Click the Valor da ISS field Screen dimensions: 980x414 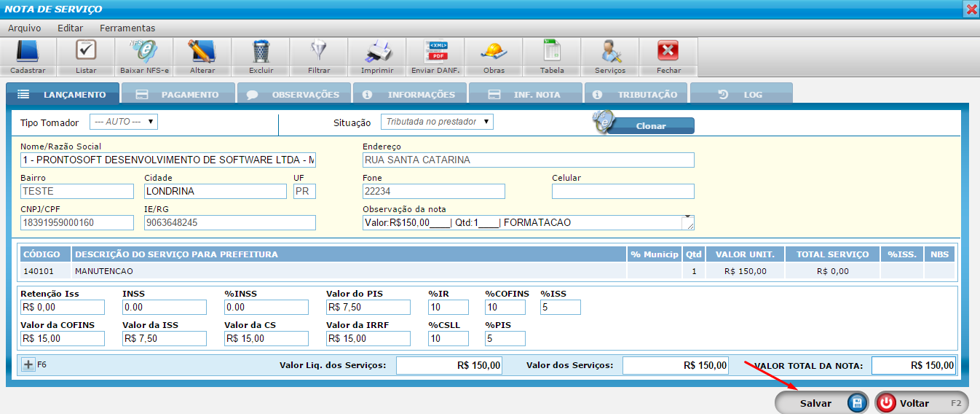tap(165, 338)
